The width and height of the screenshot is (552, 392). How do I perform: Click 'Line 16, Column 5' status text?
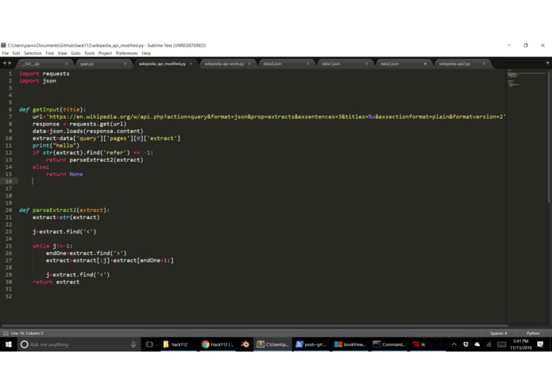tap(27, 333)
